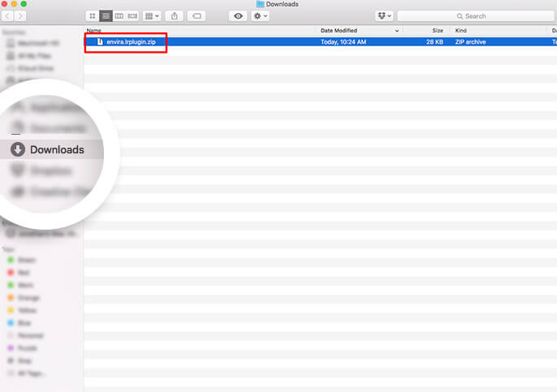
Task: Click the Downloads arrow icon in sidebar
Action: 18,149
